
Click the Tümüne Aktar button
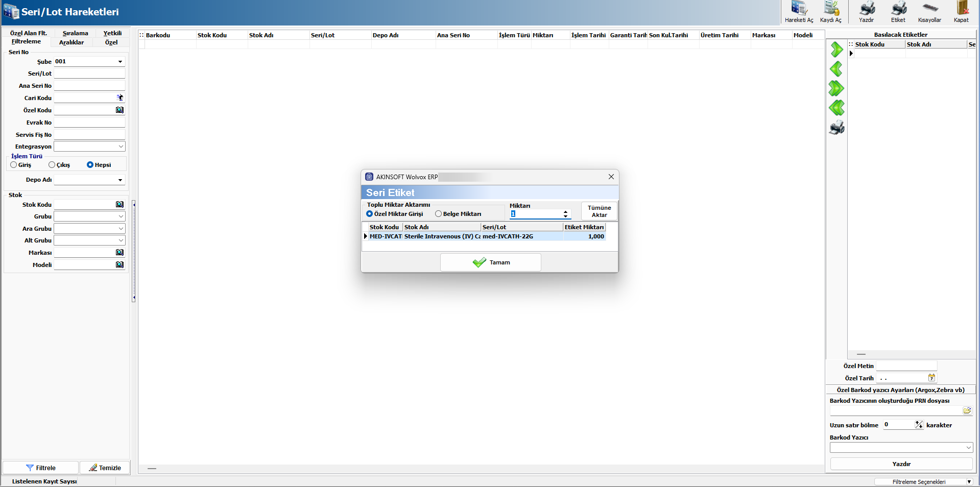tap(599, 211)
